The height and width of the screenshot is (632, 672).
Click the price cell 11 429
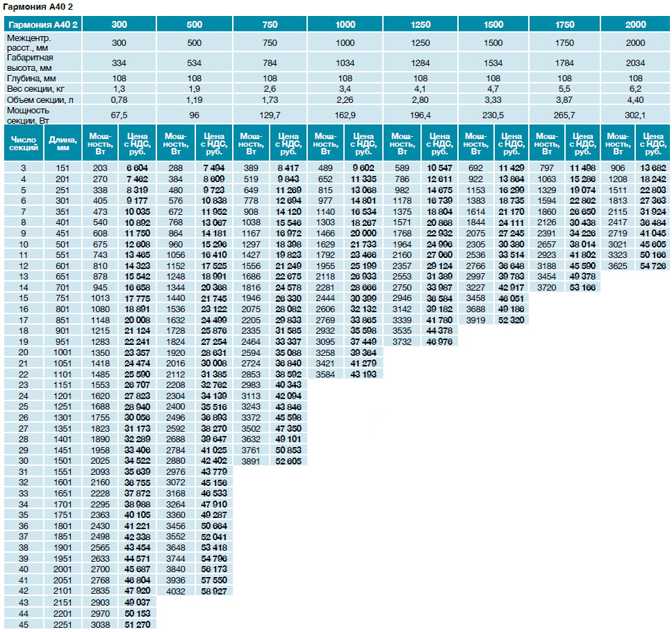511,168
